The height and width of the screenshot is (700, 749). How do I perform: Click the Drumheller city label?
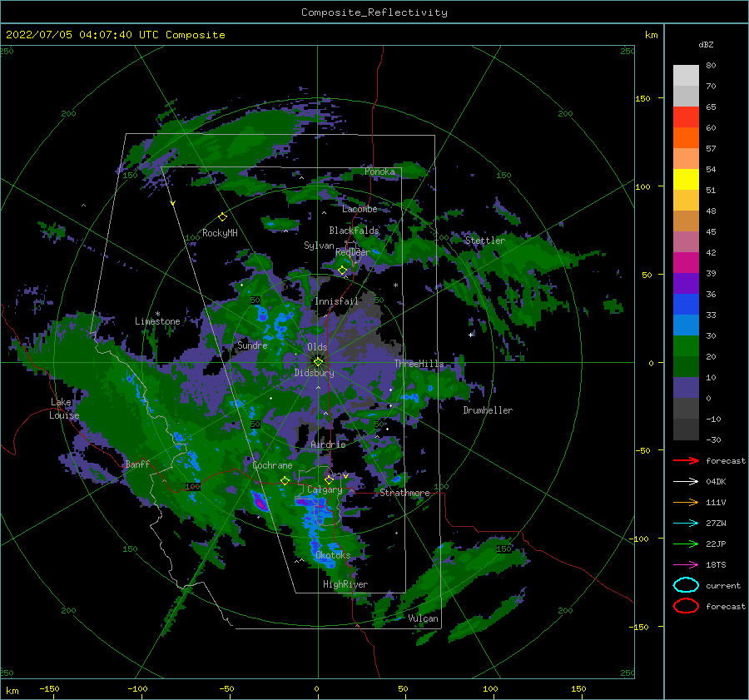(x=488, y=410)
